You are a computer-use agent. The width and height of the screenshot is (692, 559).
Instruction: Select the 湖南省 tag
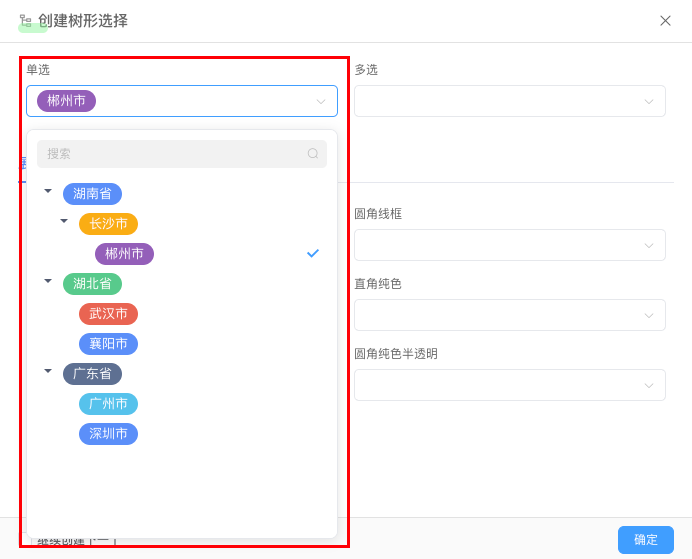pyautogui.click(x=92, y=194)
